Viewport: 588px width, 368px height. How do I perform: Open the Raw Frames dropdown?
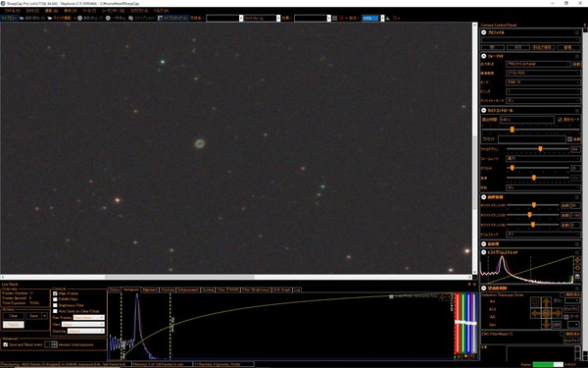tap(89, 318)
